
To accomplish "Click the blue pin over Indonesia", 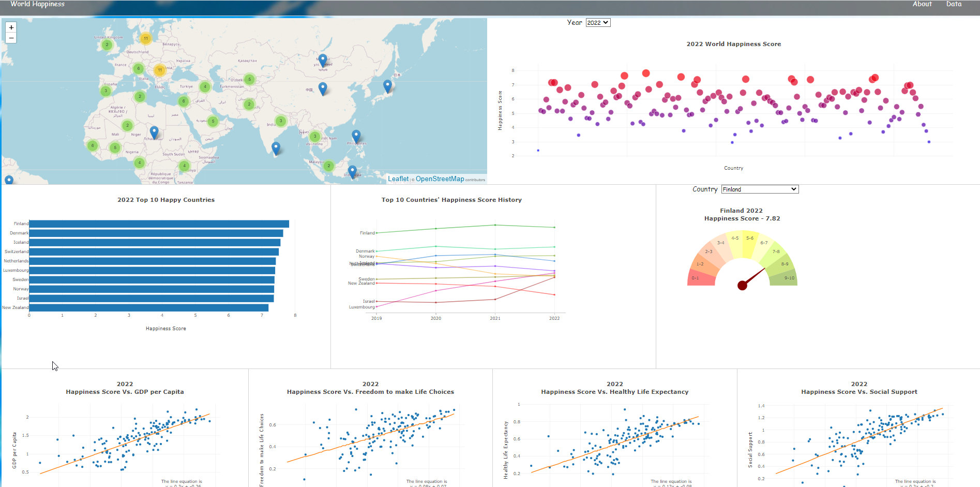I will 352,172.
